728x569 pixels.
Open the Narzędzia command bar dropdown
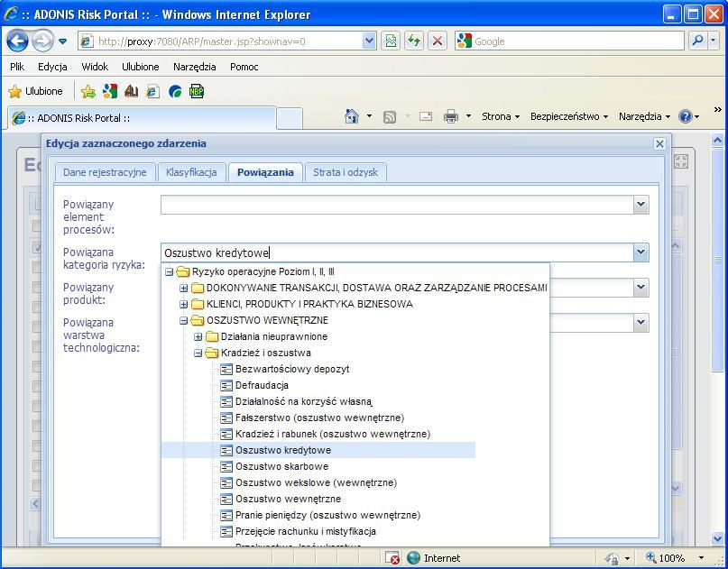point(644,116)
